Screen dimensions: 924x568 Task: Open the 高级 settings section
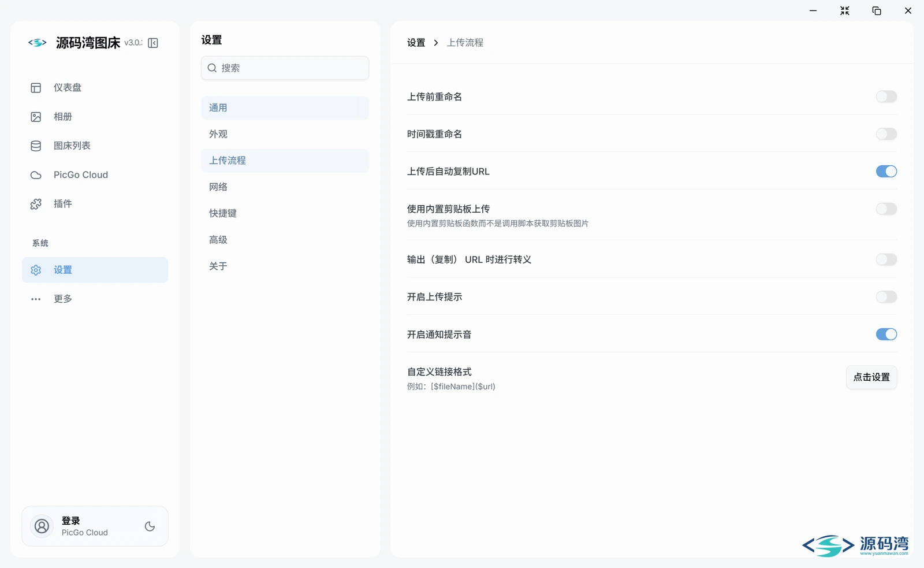pos(285,240)
